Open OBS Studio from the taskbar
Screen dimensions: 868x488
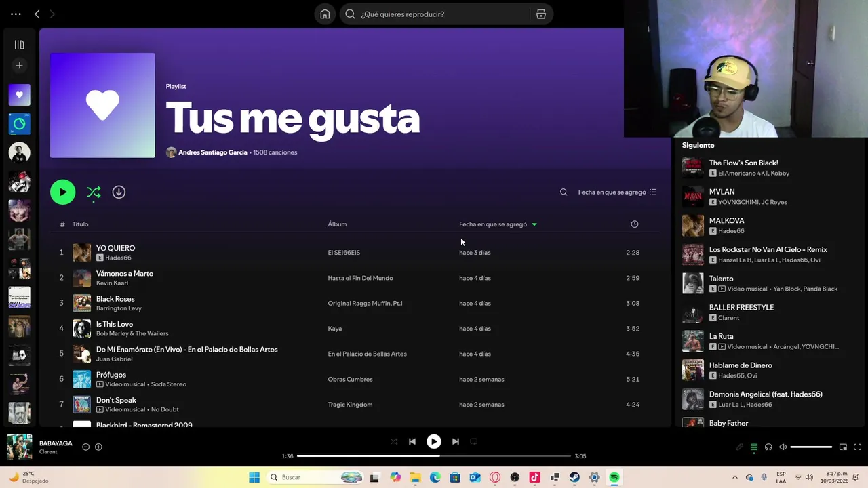[x=515, y=477]
